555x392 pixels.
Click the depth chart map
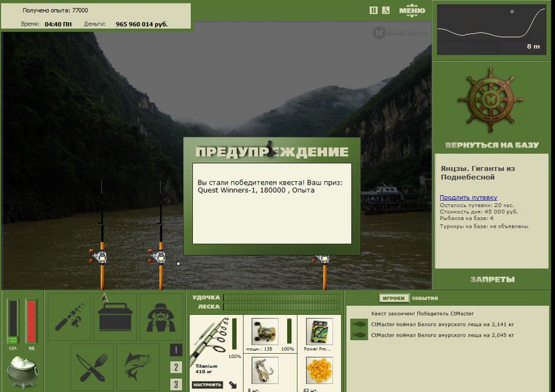click(x=492, y=30)
